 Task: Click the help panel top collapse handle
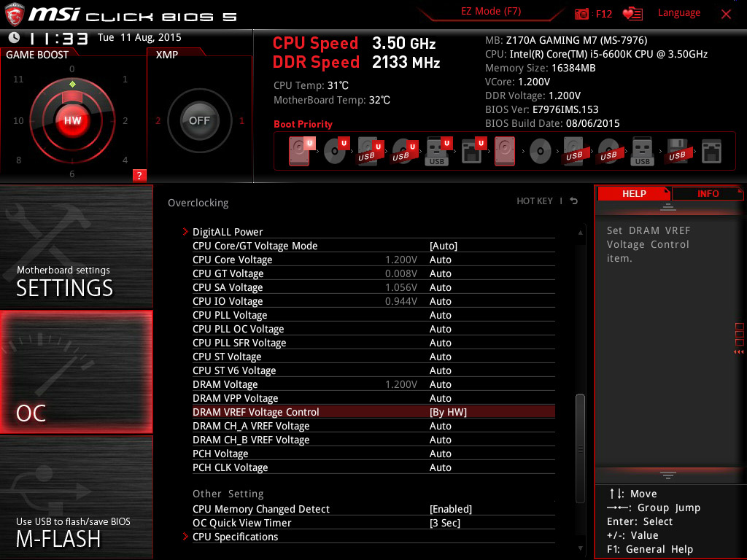[x=668, y=206]
